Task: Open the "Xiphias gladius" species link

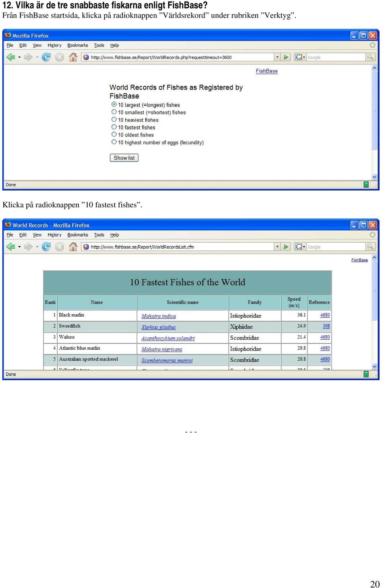Action: pyautogui.click(x=158, y=327)
